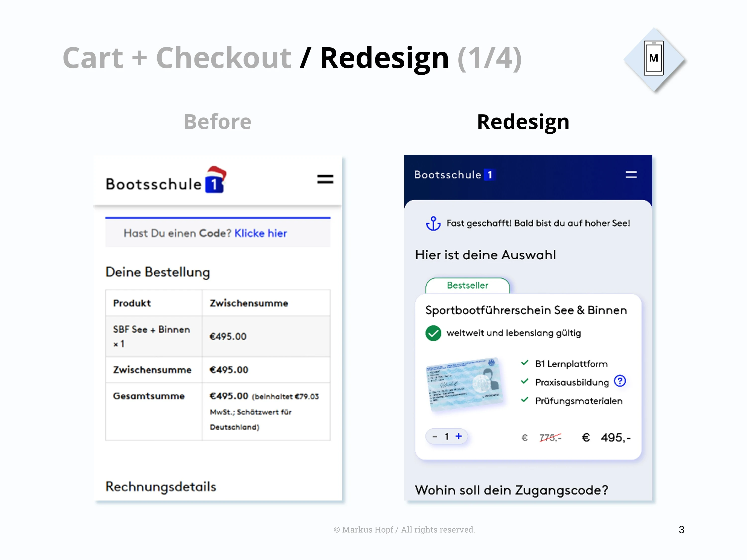
Task: Click Hier ist deine Auswahl heading
Action: (x=485, y=255)
